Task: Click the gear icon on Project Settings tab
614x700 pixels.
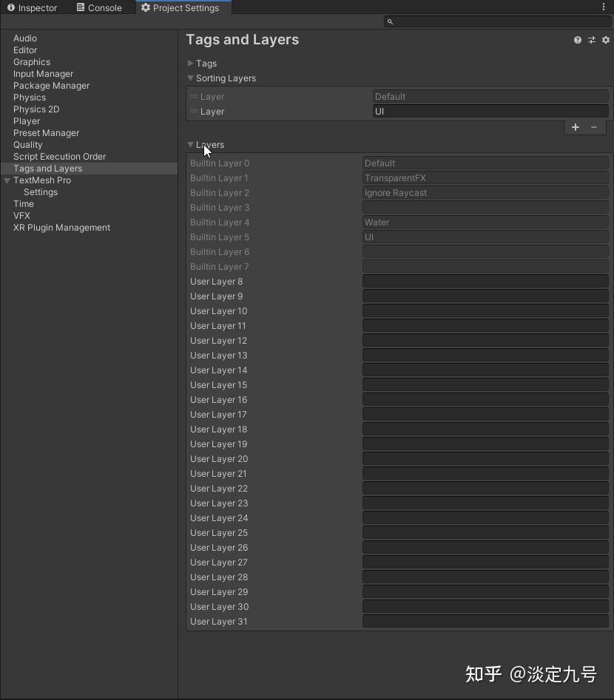Action: pos(145,7)
